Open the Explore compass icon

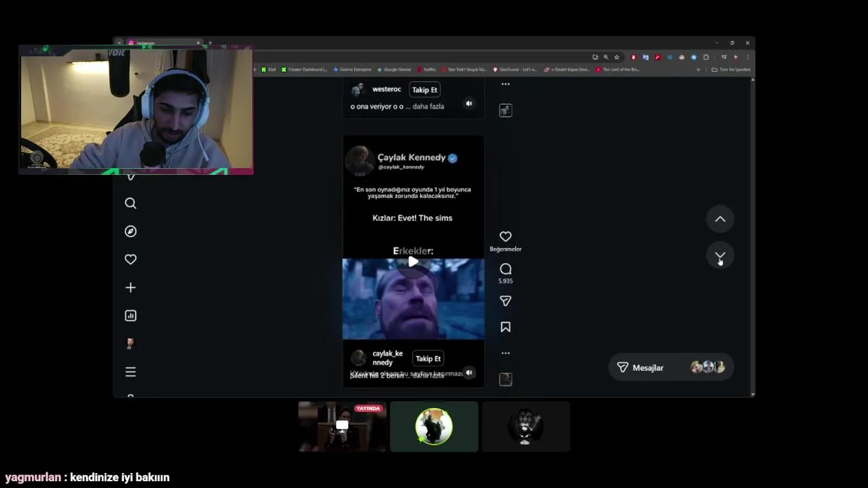pyautogui.click(x=131, y=231)
